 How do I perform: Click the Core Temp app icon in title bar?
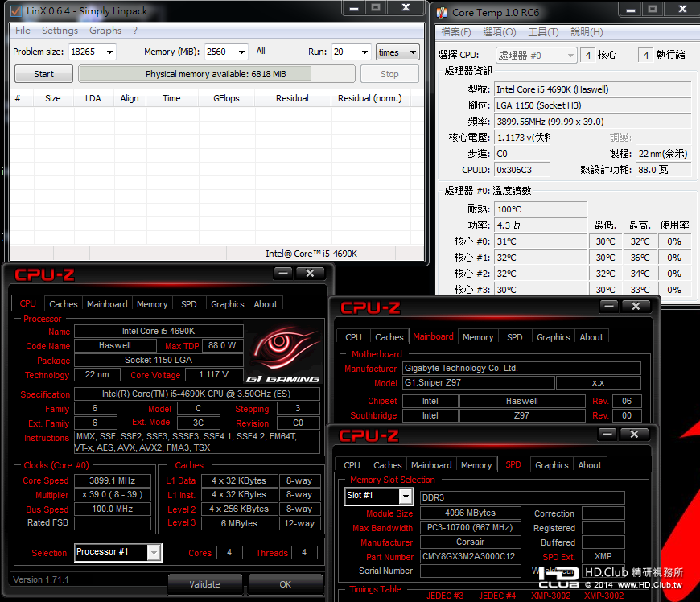(442, 13)
